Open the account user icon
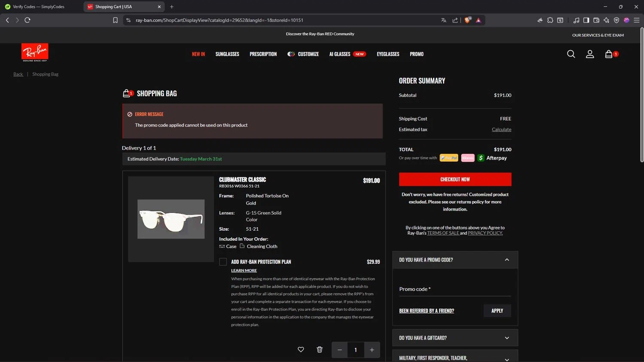This screenshot has height=362, width=644. pos(590,54)
